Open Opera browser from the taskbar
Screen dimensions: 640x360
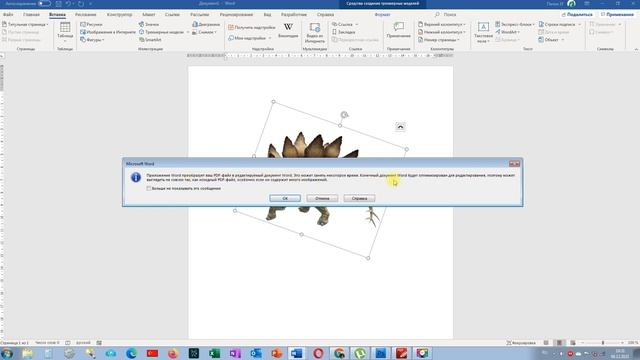coord(318,353)
